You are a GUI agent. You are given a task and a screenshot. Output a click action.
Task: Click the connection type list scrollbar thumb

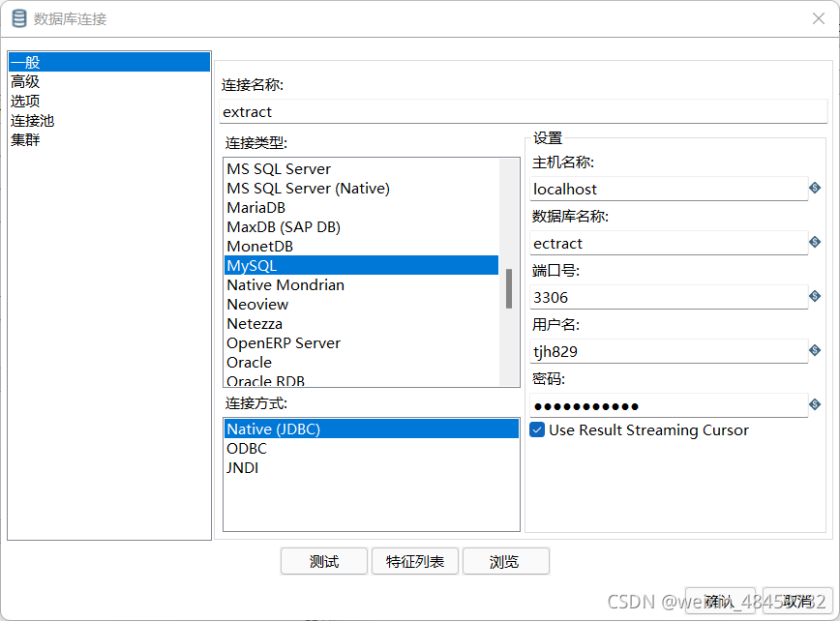(x=509, y=288)
